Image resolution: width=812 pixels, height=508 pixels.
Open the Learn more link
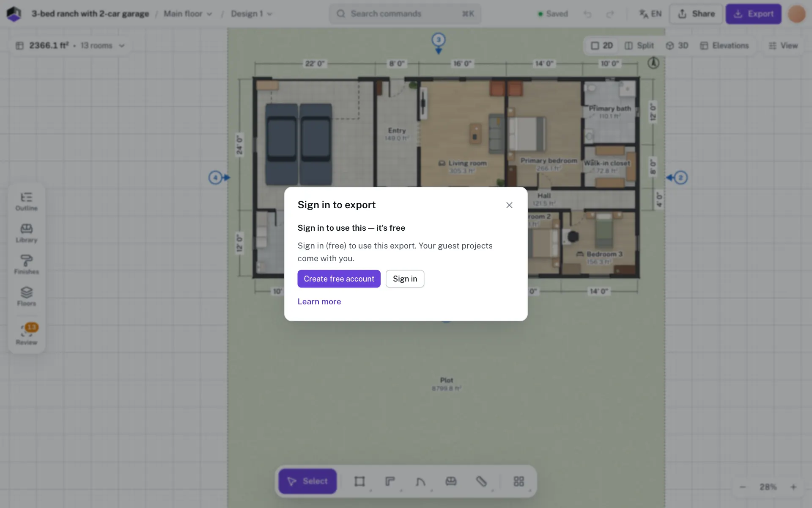(319, 301)
